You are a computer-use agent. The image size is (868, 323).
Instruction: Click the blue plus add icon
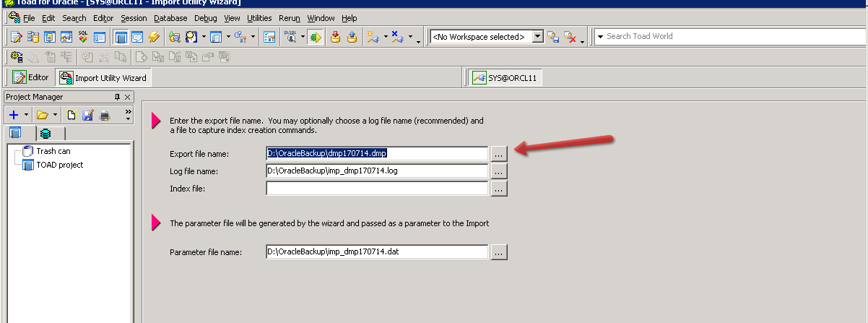[x=13, y=115]
